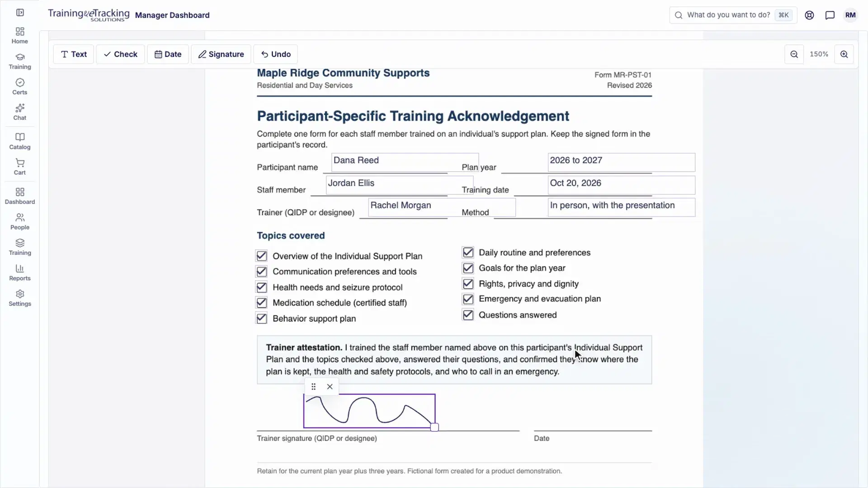The width and height of the screenshot is (868, 488).
Task: Zoom out the document
Action: point(794,54)
